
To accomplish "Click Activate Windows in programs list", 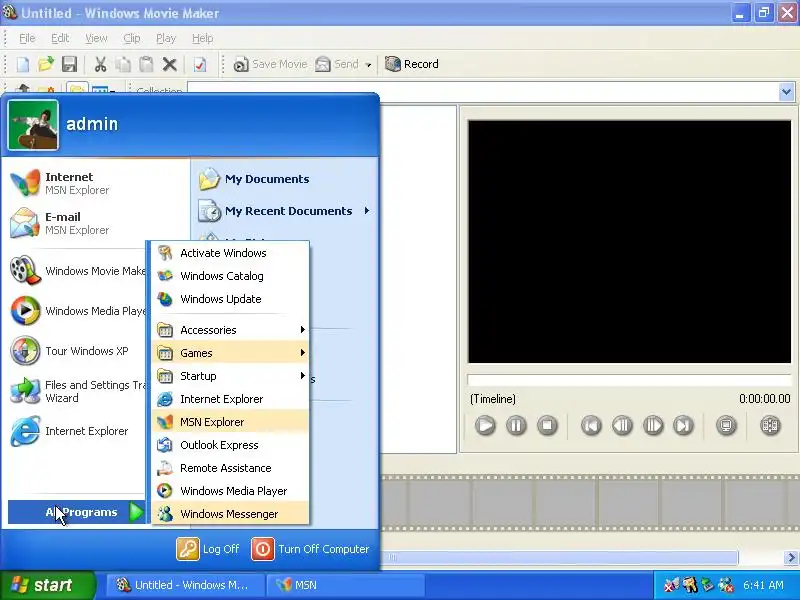I will coord(230,253).
